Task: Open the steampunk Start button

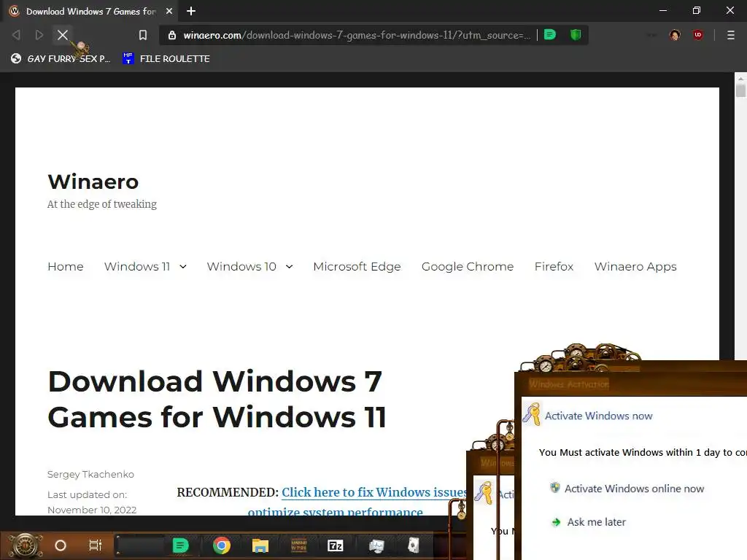Action: coord(24,545)
